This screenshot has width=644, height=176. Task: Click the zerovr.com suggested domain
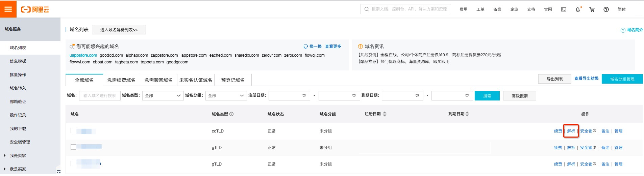click(271, 55)
